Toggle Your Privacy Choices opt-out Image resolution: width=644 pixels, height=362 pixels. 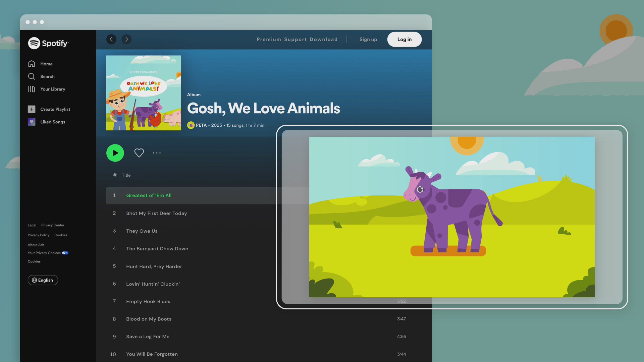click(x=65, y=253)
